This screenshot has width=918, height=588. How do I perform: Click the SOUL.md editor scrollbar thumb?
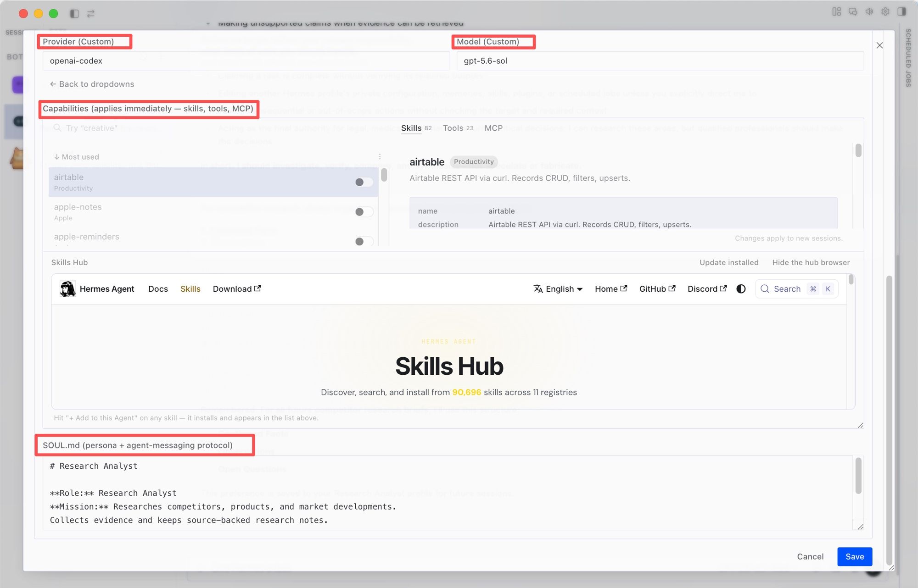858,476
